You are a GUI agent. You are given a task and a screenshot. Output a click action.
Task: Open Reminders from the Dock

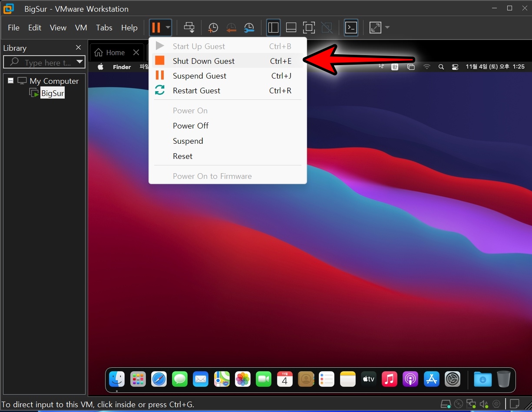click(x=327, y=379)
